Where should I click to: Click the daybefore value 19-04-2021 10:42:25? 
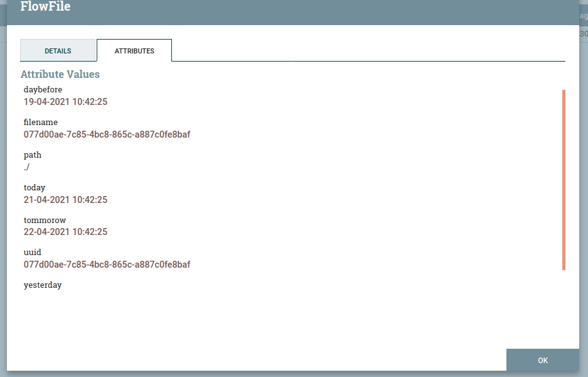(65, 102)
